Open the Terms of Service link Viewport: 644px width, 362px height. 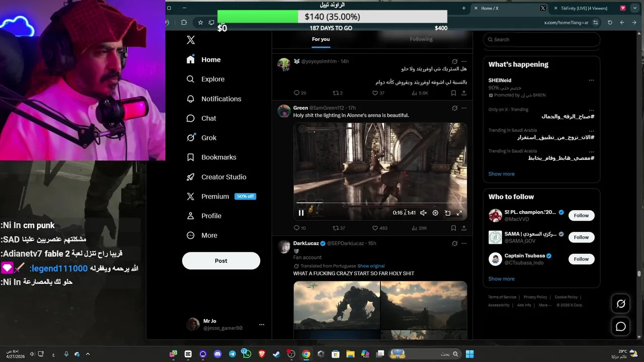pos(502,297)
